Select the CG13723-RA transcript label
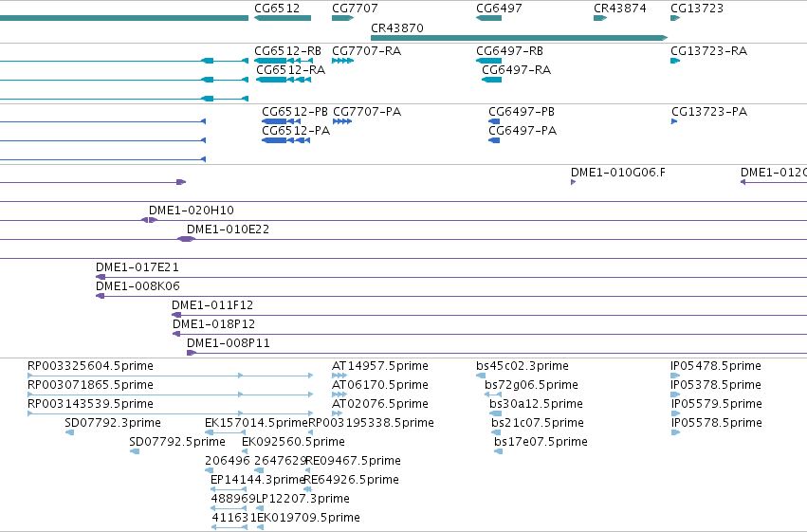This screenshot has width=807, height=532. tap(708, 51)
